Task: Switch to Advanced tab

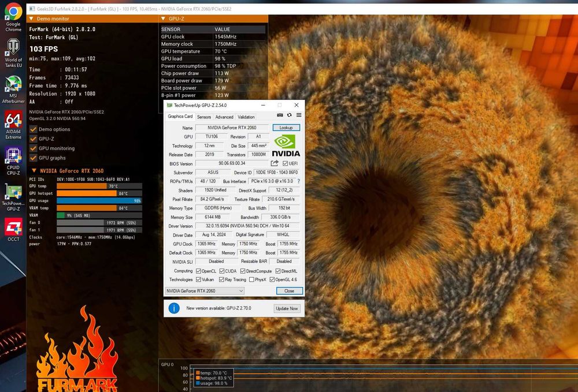Action: pos(224,117)
